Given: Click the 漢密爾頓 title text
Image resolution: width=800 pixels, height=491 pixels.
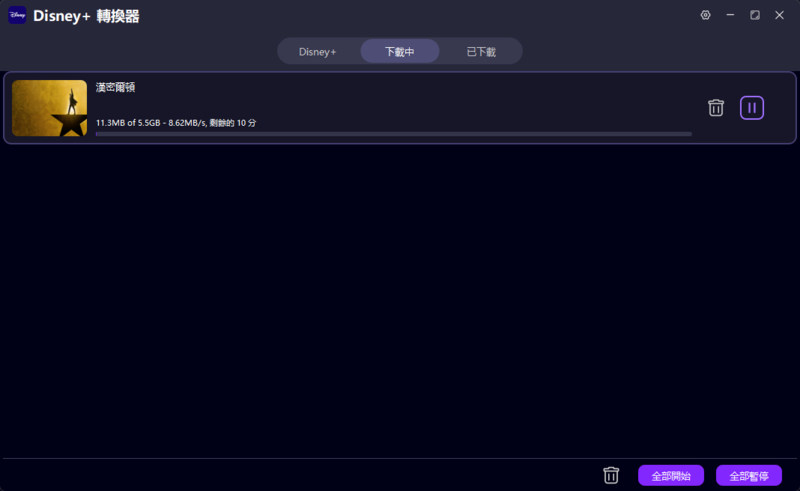Looking at the screenshot, I should click(x=115, y=88).
